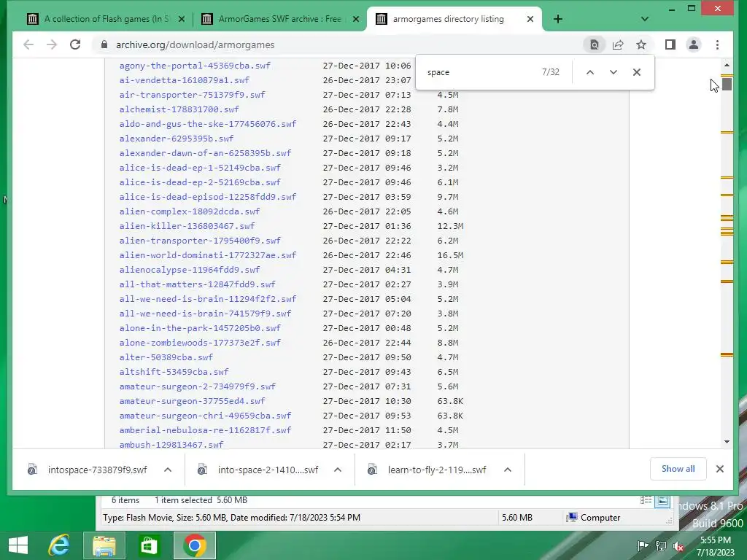The width and height of the screenshot is (747, 560).
Task: Switch File Explorer to large icons view
Action: pos(662,500)
